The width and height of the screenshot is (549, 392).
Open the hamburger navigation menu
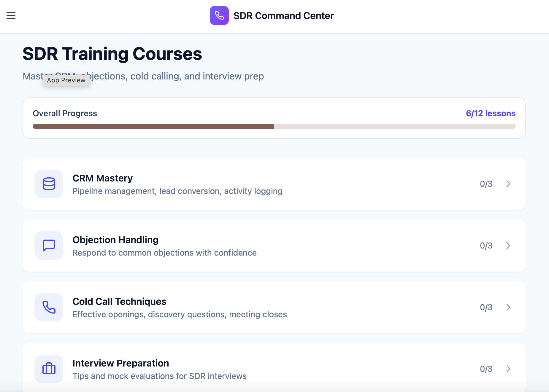click(x=11, y=15)
